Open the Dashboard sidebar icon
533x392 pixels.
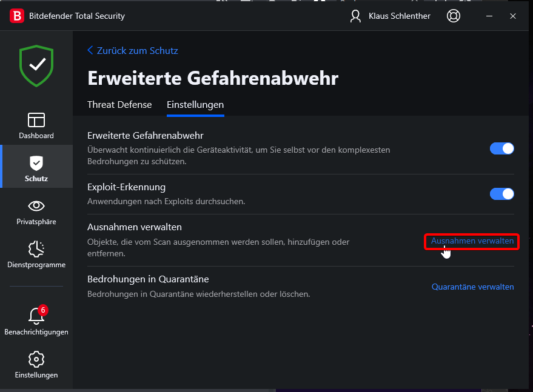click(36, 120)
